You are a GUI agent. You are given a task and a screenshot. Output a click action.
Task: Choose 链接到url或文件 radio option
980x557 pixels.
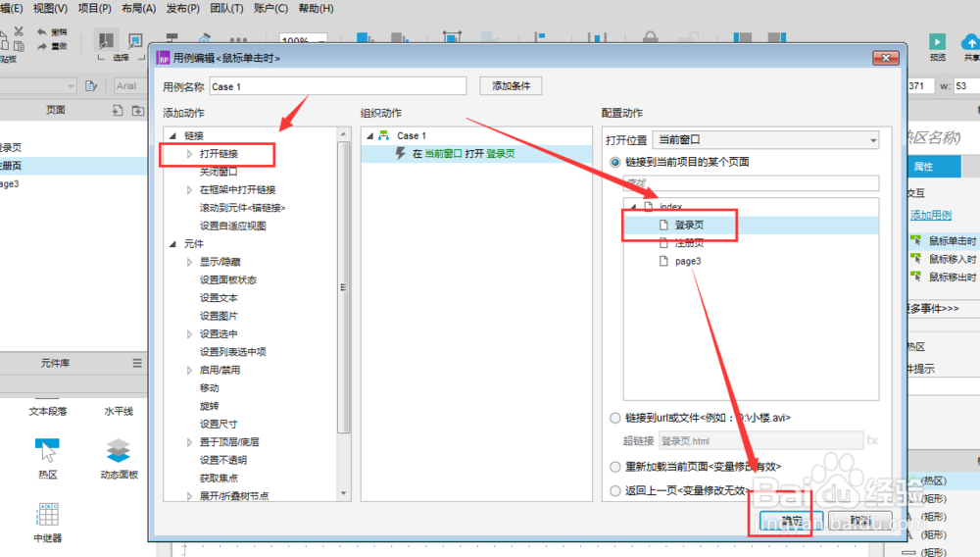pos(615,418)
